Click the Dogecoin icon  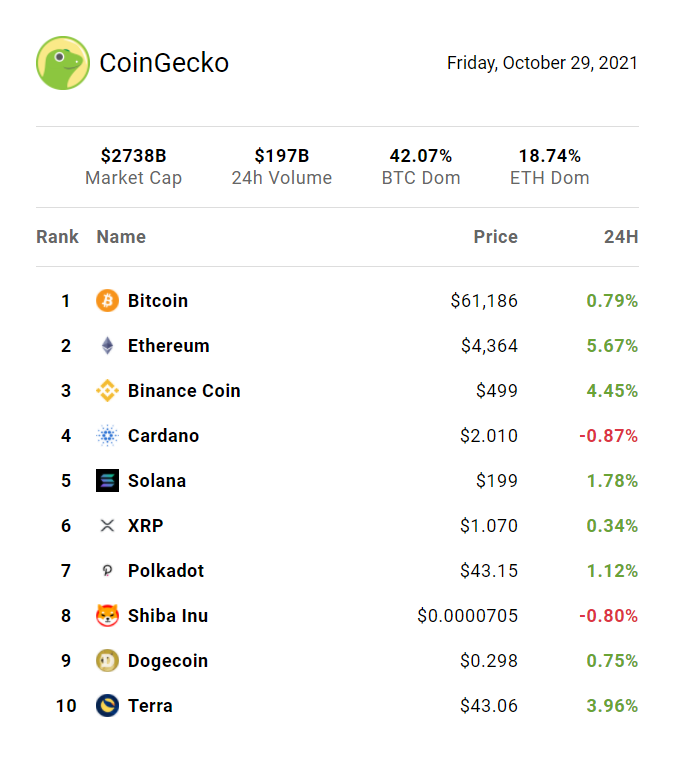click(107, 661)
